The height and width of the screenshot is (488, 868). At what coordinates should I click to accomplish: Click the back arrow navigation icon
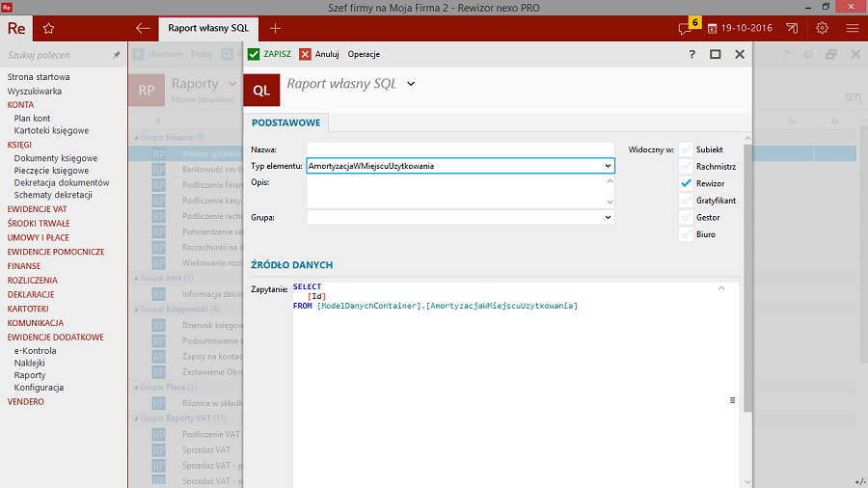click(x=143, y=29)
